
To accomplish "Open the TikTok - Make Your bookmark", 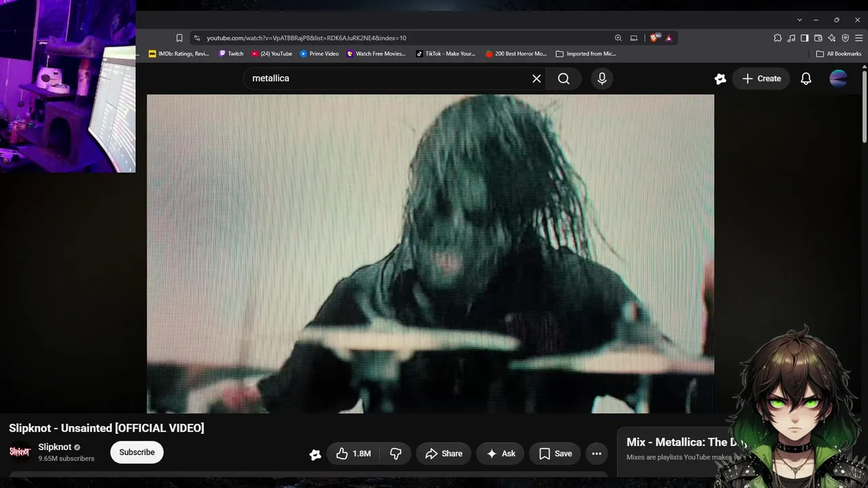I will (446, 54).
